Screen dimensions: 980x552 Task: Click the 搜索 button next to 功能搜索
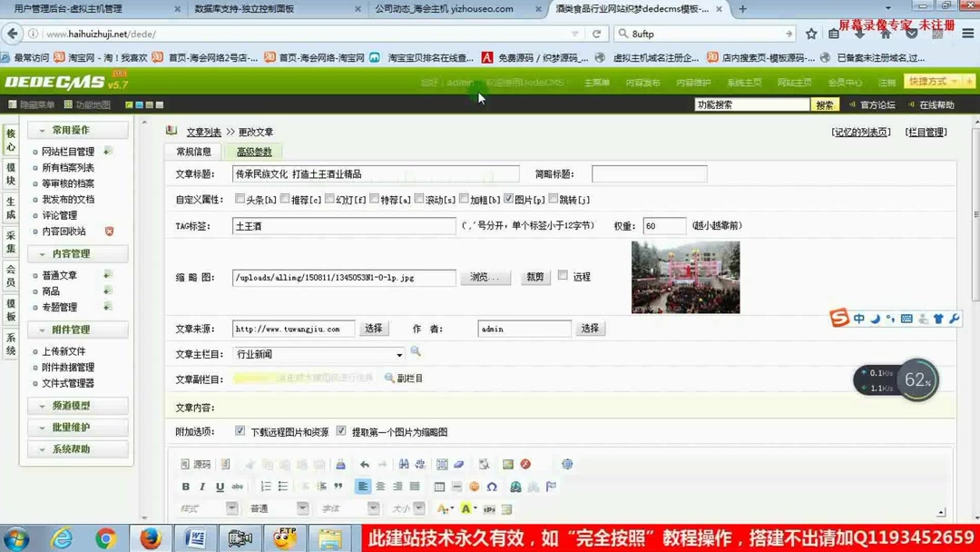[822, 104]
